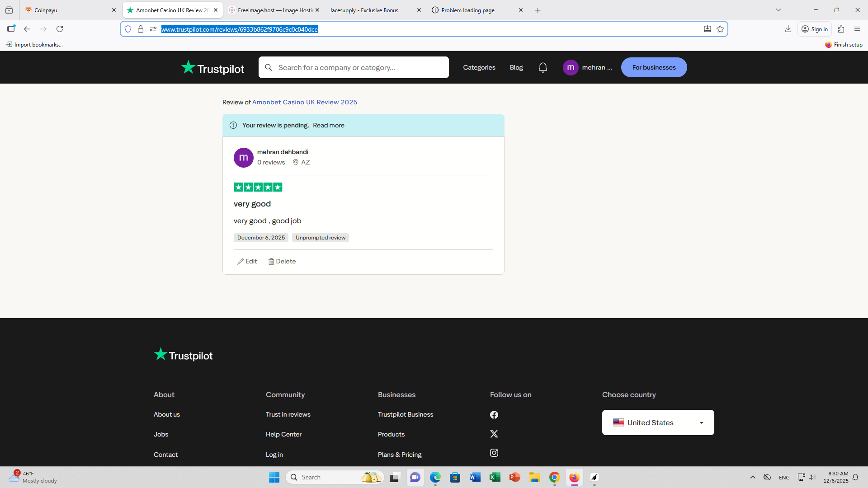This screenshot has height=488, width=868.
Task: Expand the United States country dropdown
Action: click(658, 423)
